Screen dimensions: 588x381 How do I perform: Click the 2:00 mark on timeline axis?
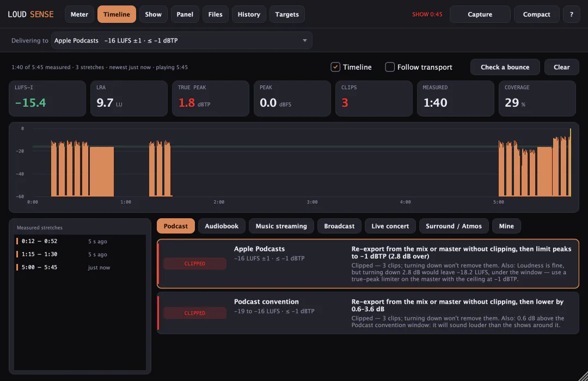[219, 202]
